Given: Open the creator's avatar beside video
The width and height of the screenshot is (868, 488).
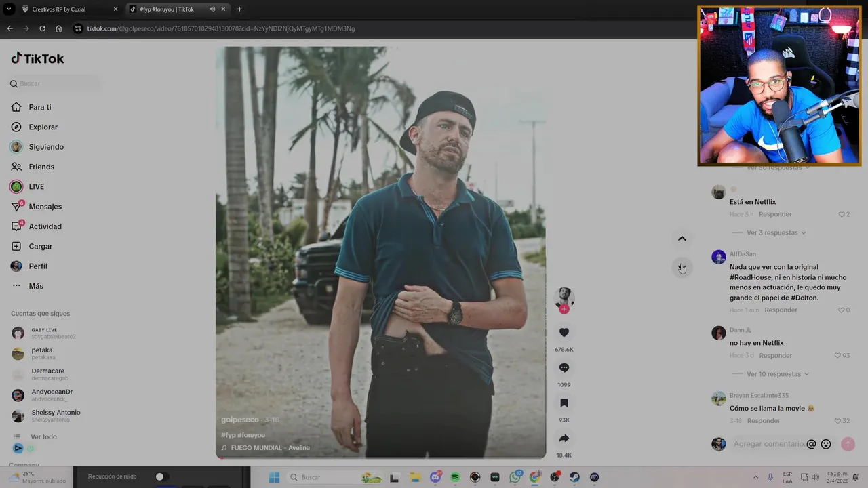Looking at the screenshot, I should pyautogui.click(x=564, y=296).
